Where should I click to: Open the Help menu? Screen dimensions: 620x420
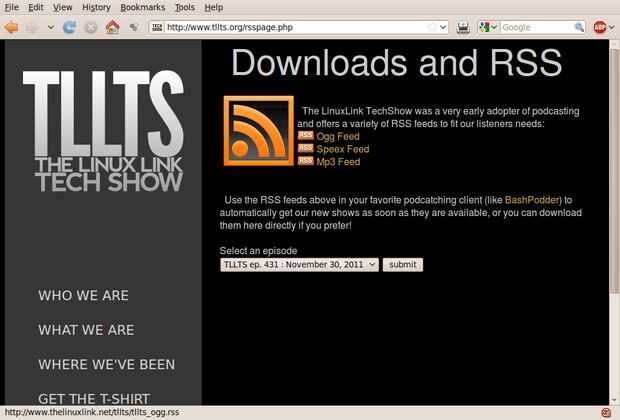coord(214,7)
